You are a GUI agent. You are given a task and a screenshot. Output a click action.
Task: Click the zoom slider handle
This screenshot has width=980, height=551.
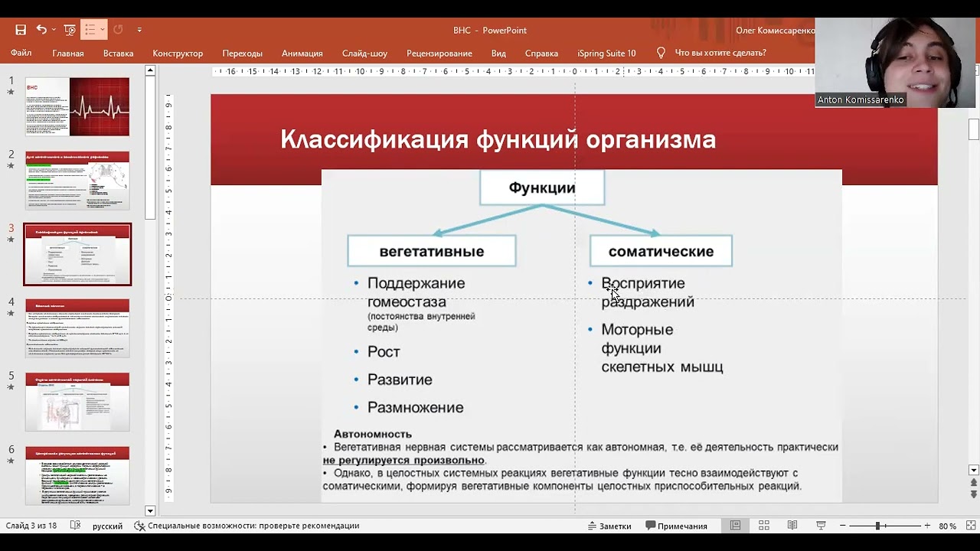(877, 526)
